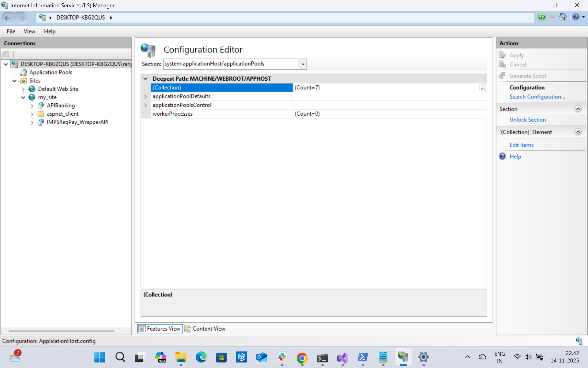Collapse the Deepest Path group header
Screen dimensions: 588x368
pos(146,79)
